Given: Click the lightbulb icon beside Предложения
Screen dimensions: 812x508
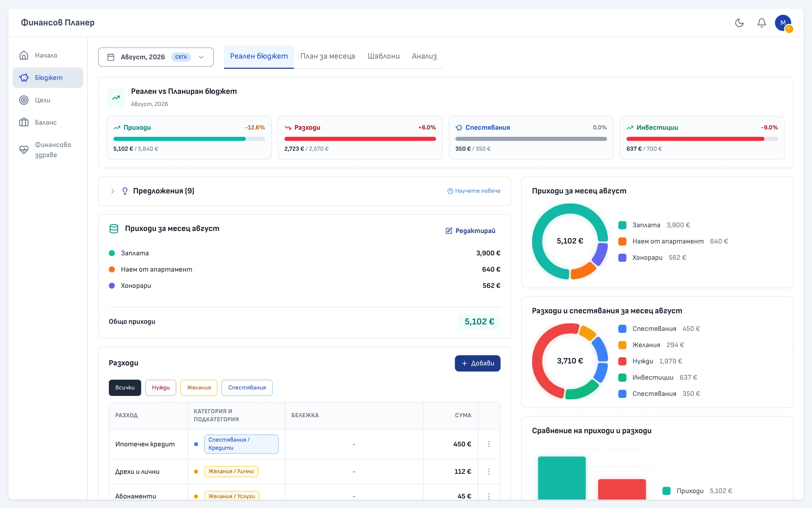Looking at the screenshot, I should click(125, 191).
